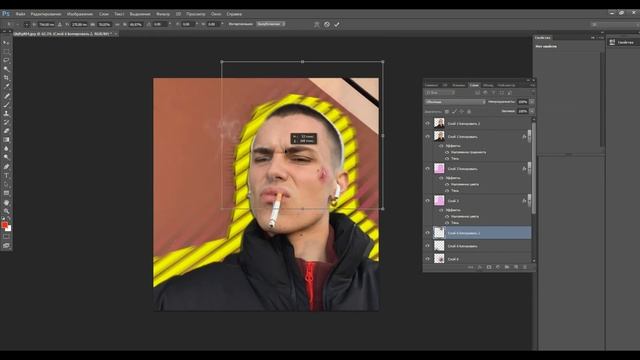
Task: Select the Eraser tool
Action: coord(6,131)
